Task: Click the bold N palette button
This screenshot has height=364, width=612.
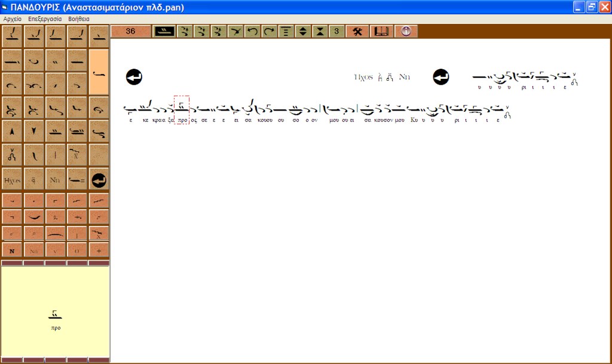Action: [13, 250]
